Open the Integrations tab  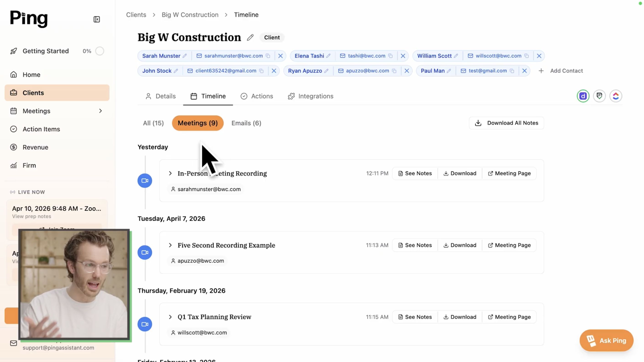pos(311,96)
